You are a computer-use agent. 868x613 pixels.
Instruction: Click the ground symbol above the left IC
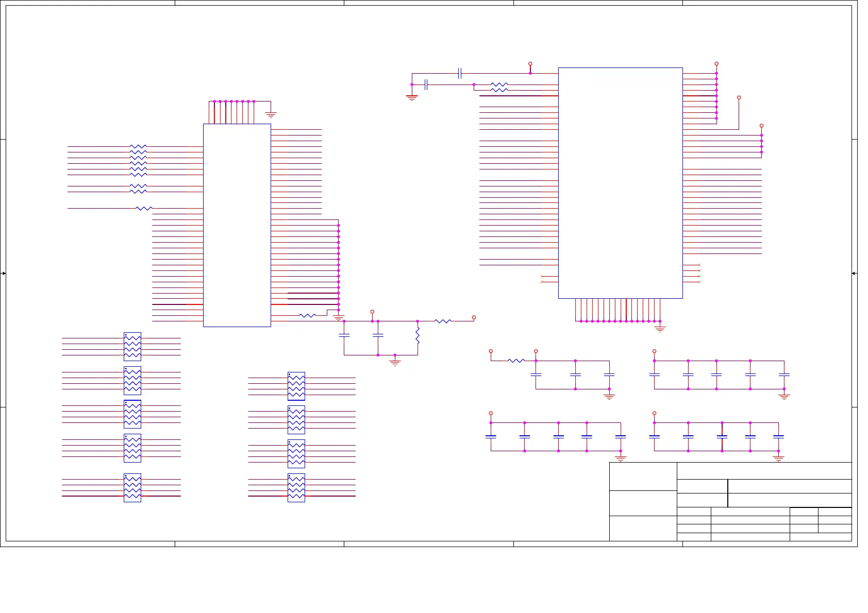coord(271,115)
